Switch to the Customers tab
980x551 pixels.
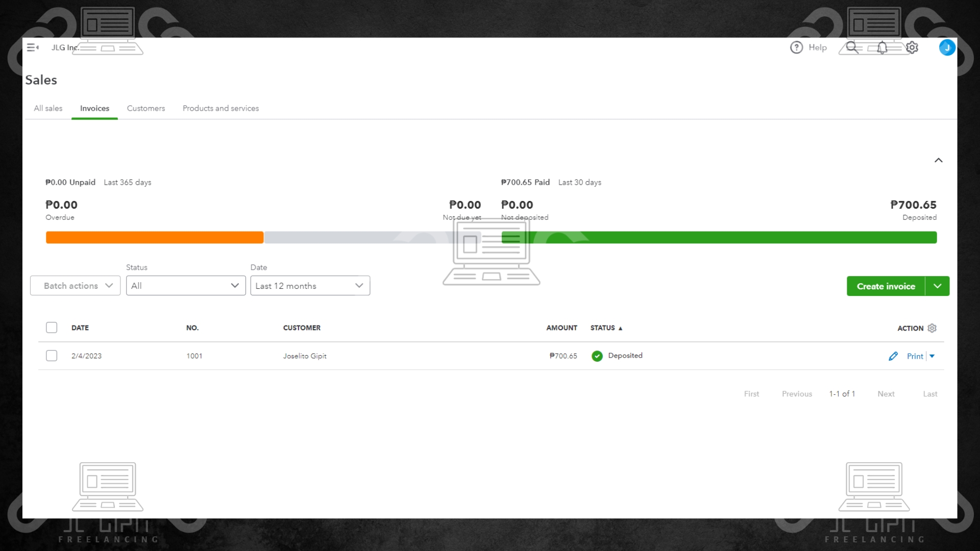[146, 108]
